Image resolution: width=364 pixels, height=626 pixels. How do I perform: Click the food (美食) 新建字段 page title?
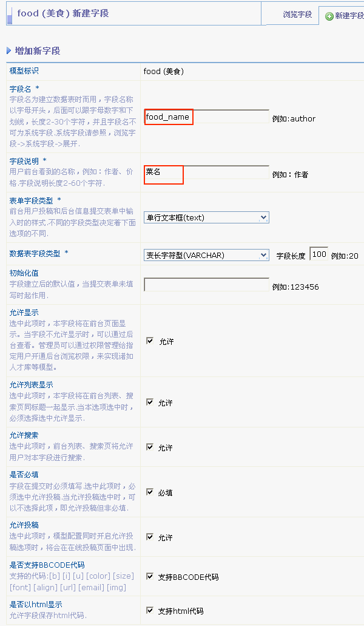point(63,13)
